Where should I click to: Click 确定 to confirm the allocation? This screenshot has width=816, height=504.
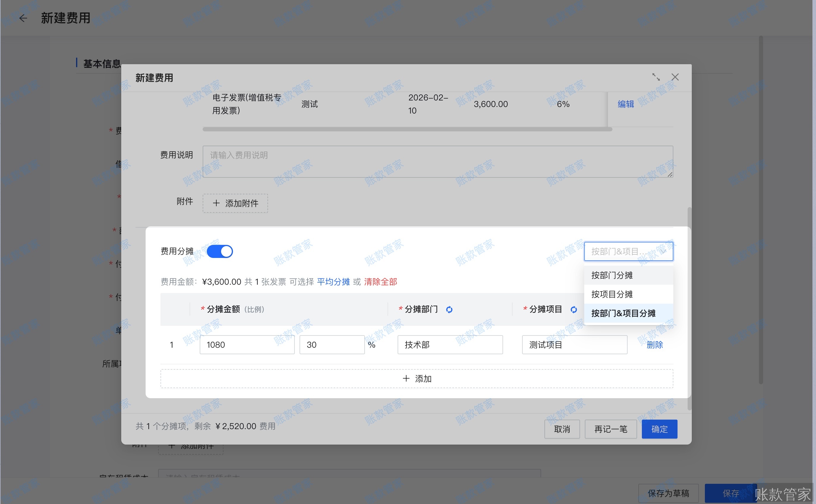pos(659,429)
